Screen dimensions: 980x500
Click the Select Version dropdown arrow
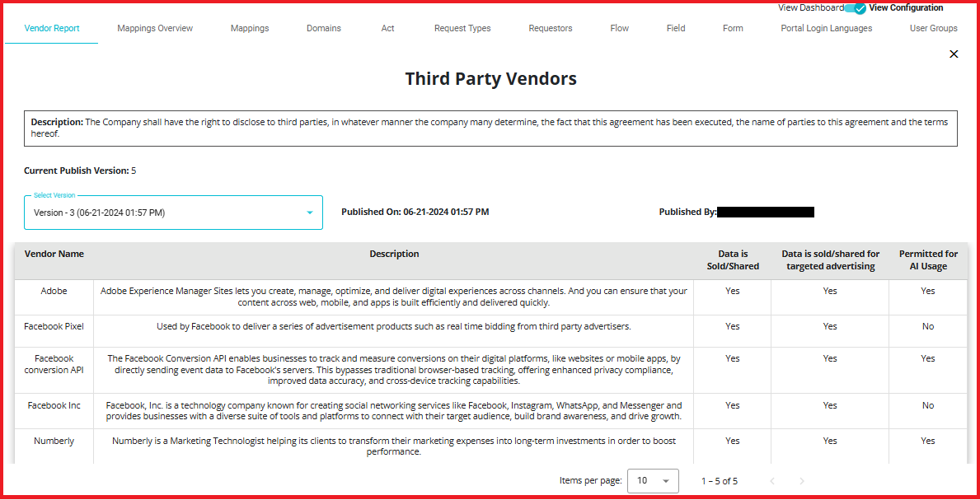[310, 213]
